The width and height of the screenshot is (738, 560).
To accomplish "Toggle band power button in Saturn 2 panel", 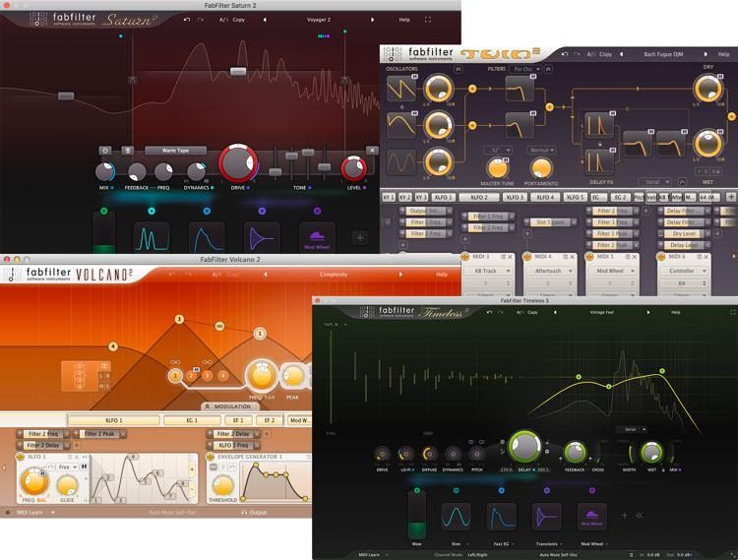I will pyautogui.click(x=105, y=151).
